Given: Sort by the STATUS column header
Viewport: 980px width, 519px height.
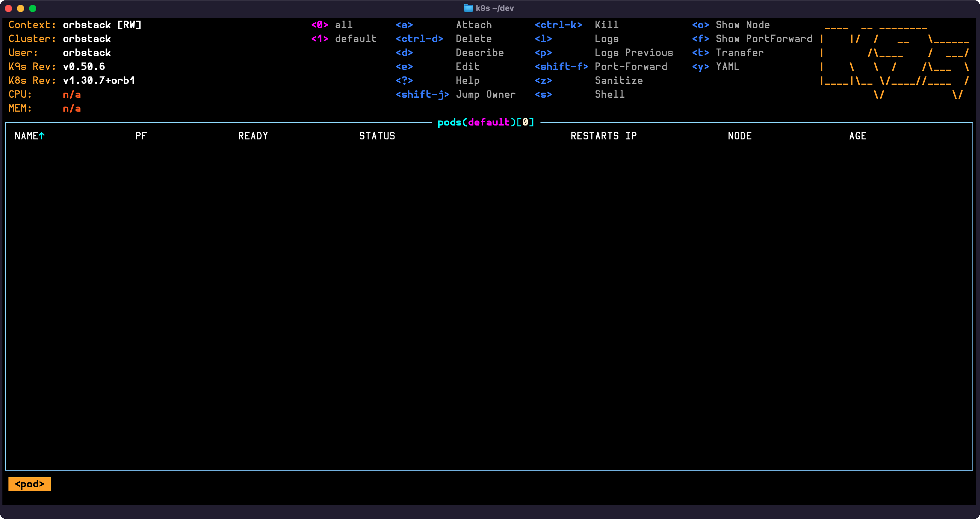Looking at the screenshot, I should coord(377,136).
